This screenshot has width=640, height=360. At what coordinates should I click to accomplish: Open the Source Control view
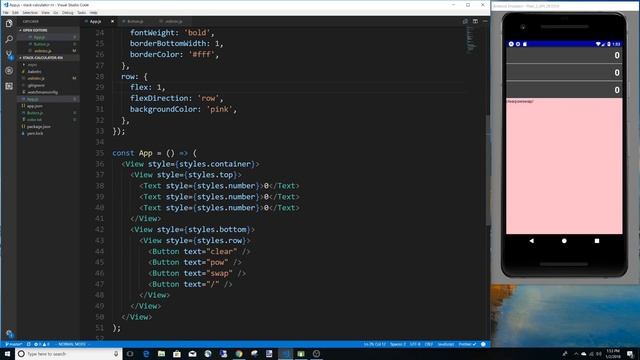[x=9, y=55]
